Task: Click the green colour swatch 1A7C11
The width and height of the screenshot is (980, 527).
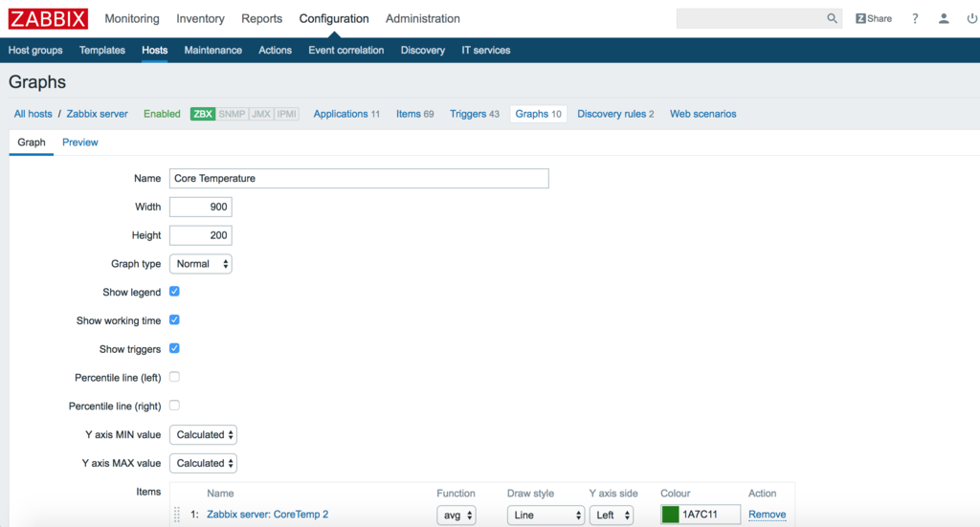Action: click(x=670, y=515)
